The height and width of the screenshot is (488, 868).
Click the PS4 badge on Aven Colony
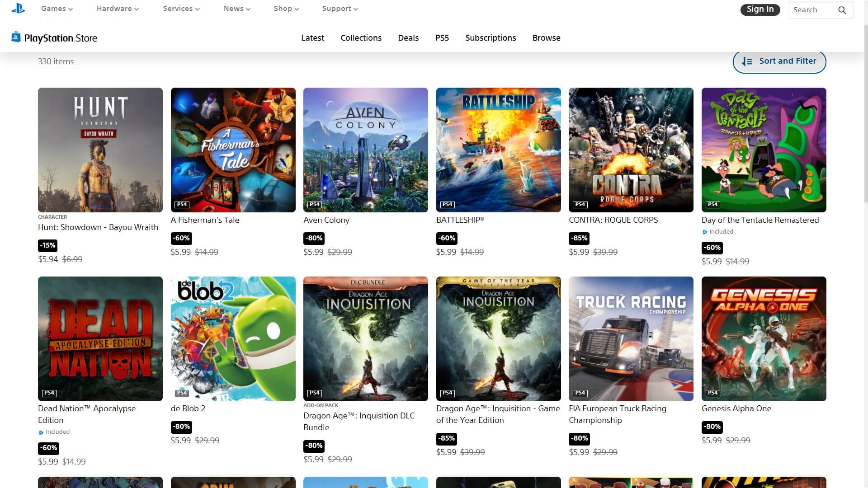coord(315,205)
